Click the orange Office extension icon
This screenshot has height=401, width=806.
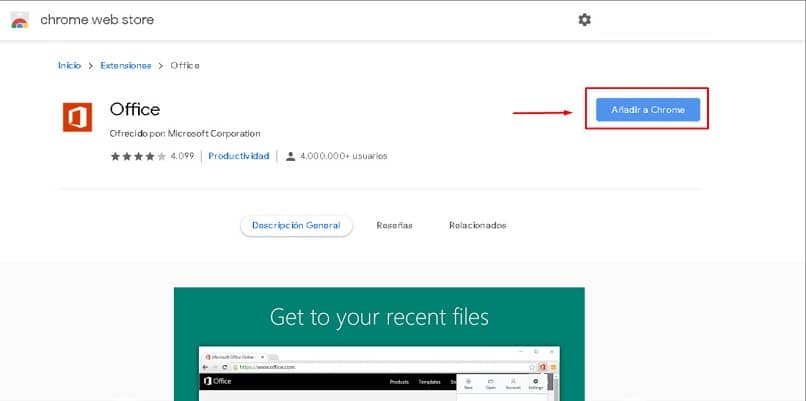(77, 117)
